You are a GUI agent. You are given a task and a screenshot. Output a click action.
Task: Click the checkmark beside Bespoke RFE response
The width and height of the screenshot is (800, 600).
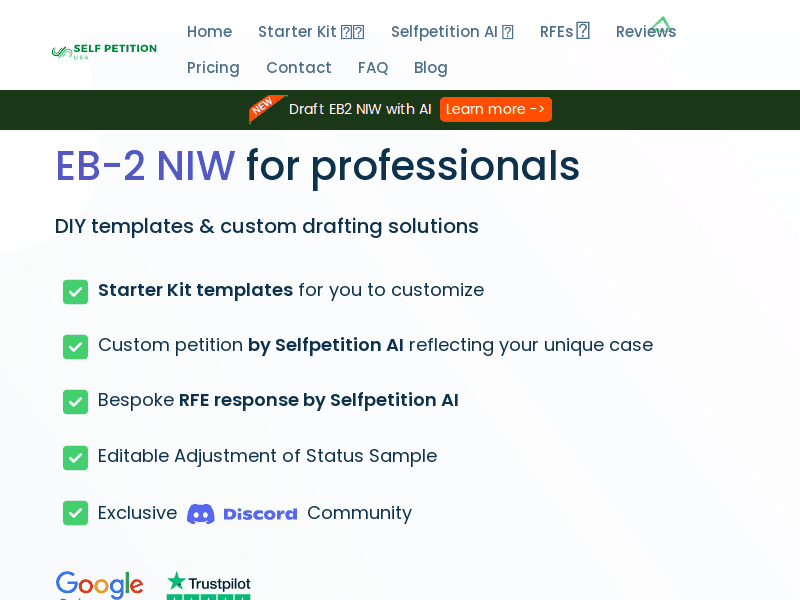75,401
